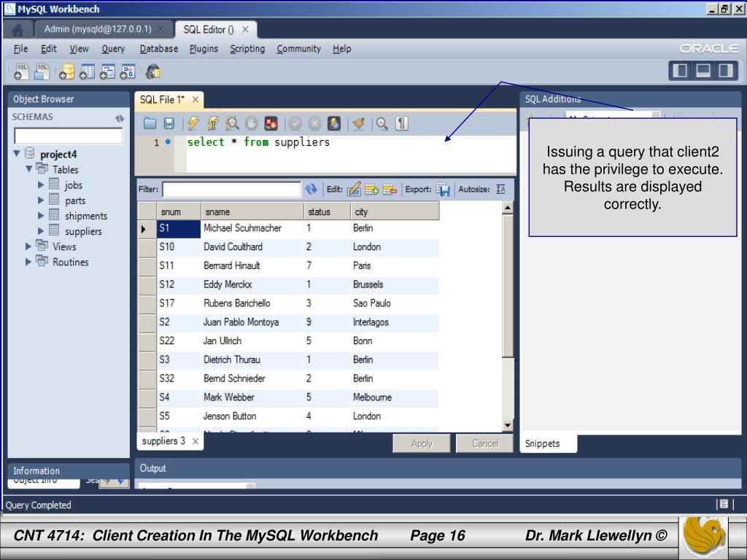Screen dimensions: 747x560
Task: Toggle continue-on-error script icon
Action: click(x=271, y=124)
